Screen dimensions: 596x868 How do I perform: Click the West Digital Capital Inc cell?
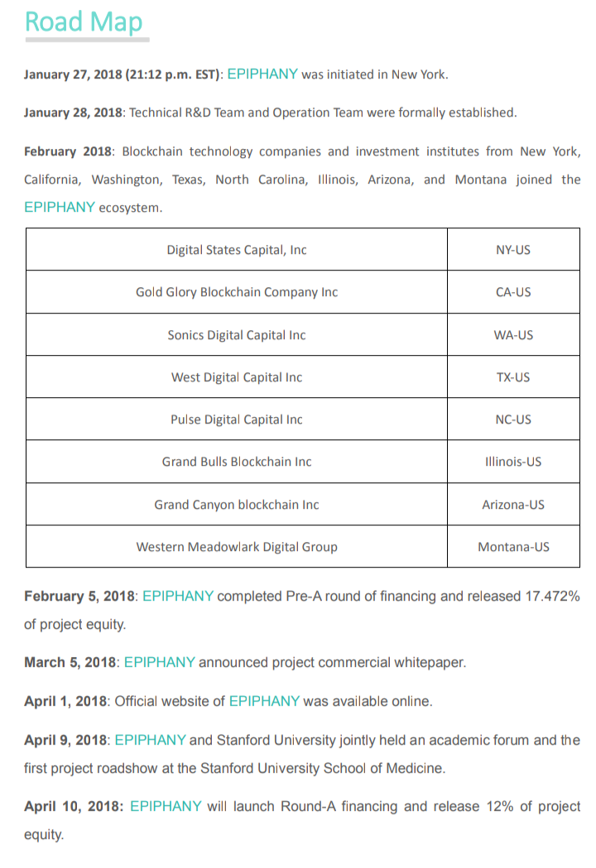[237, 377]
